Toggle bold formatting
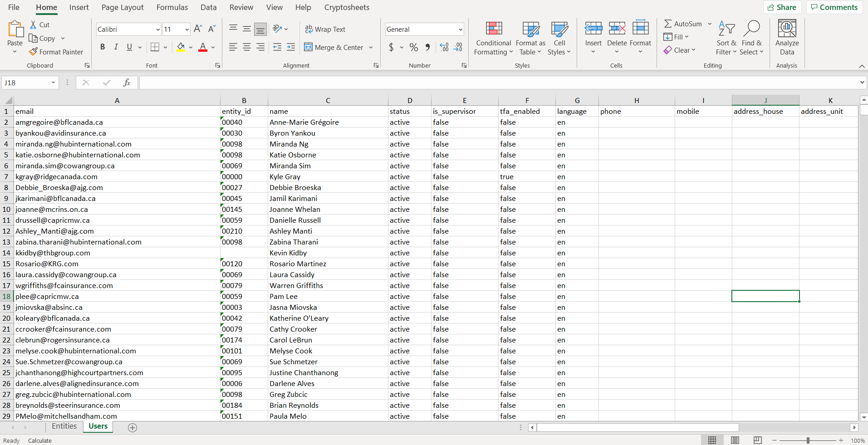Screen dimensions: 868x445 click(x=103, y=47)
